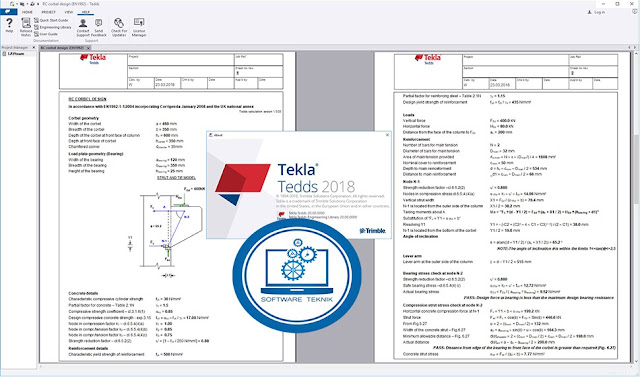Switch to the VIEW ribbon tab
The image size is (640, 377).
(x=69, y=12)
